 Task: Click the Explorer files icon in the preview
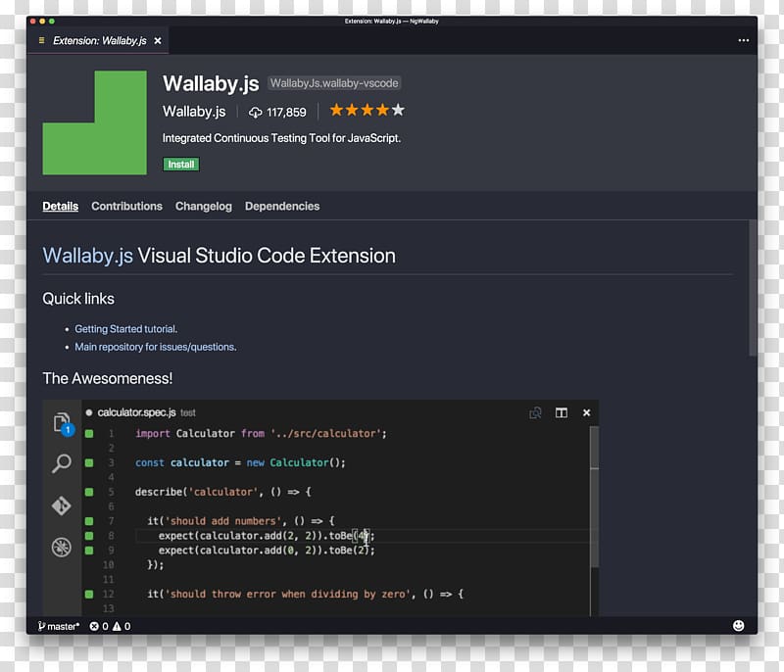click(62, 422)
